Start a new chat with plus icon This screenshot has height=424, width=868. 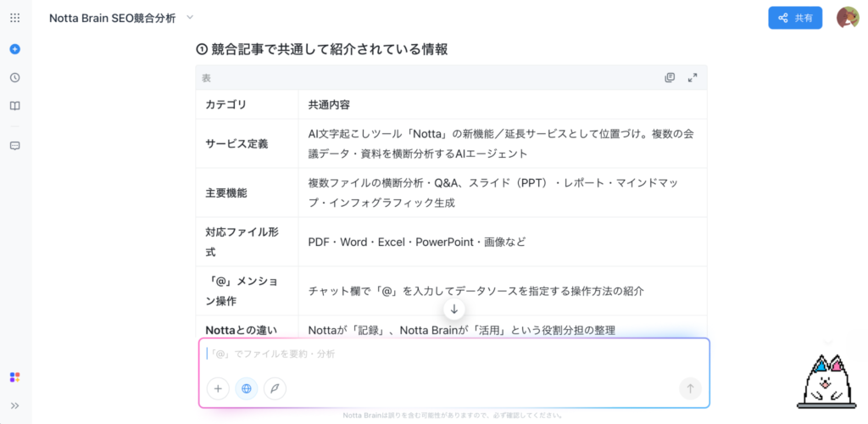pos(15,48)
